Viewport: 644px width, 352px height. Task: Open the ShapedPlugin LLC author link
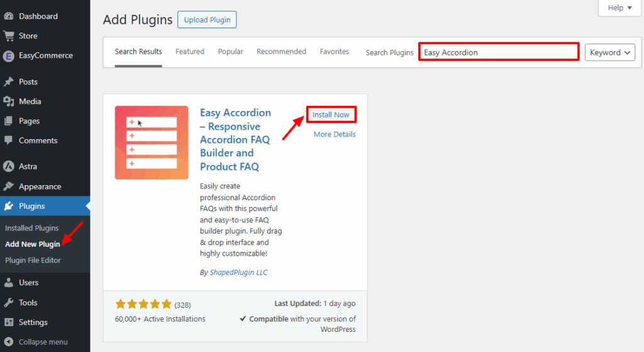coord(238,272)
